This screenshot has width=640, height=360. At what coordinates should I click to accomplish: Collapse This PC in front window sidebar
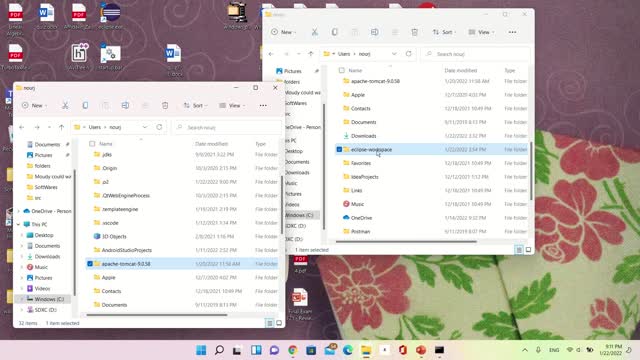click(x=18, y=224)
